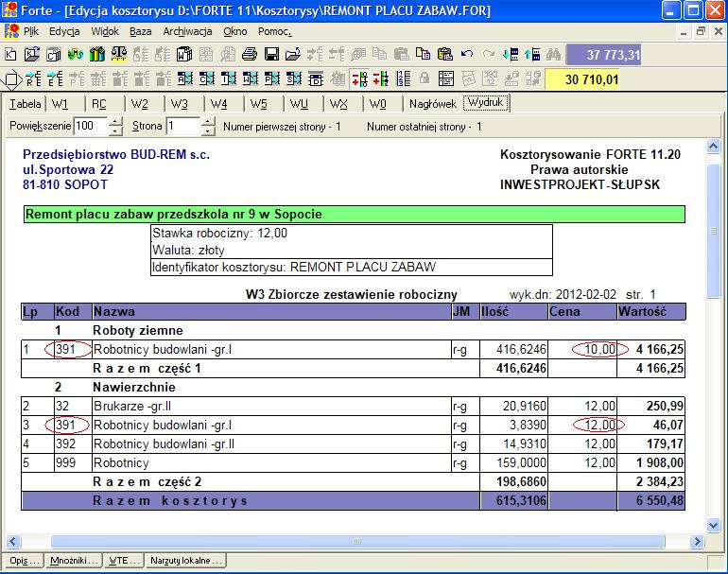Viewport: 728px width, 574px height.
Task: Click the open cost estimate K icon
Action: (x=32, y=54)
